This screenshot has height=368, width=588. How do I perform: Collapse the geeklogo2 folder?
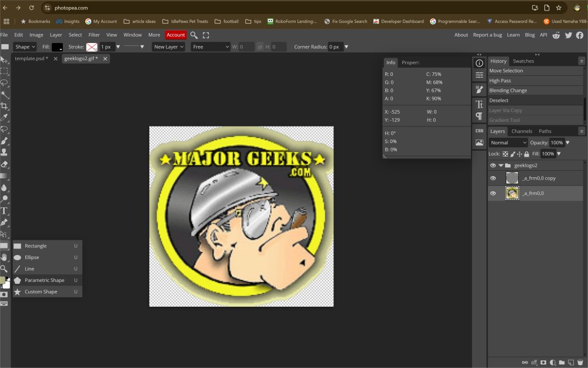tap(500, 165)
